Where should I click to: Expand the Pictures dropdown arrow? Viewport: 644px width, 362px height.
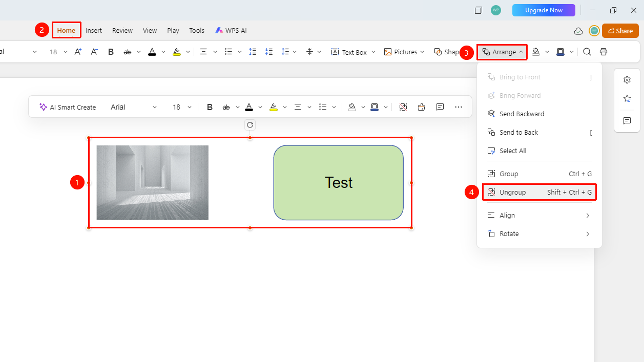(x=422, y=52)
